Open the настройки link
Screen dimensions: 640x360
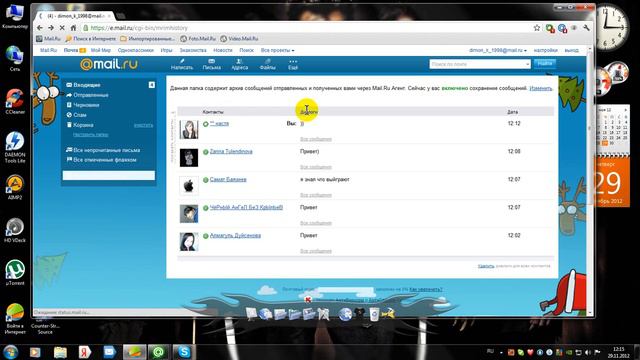pos(545,50)
